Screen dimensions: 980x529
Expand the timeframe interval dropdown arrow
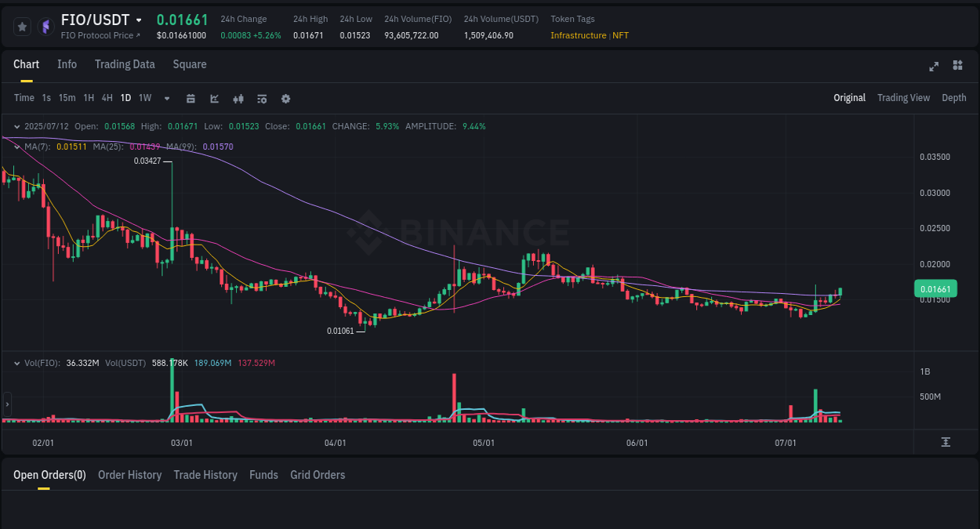(165, 98)
